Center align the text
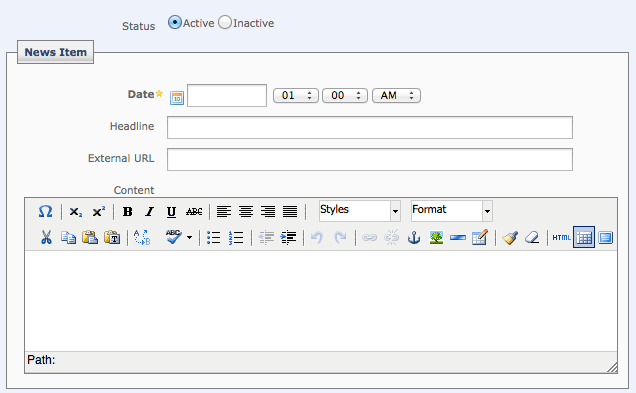Image resolution: width=636 pixels, height=393 pixels. (246, 211)
